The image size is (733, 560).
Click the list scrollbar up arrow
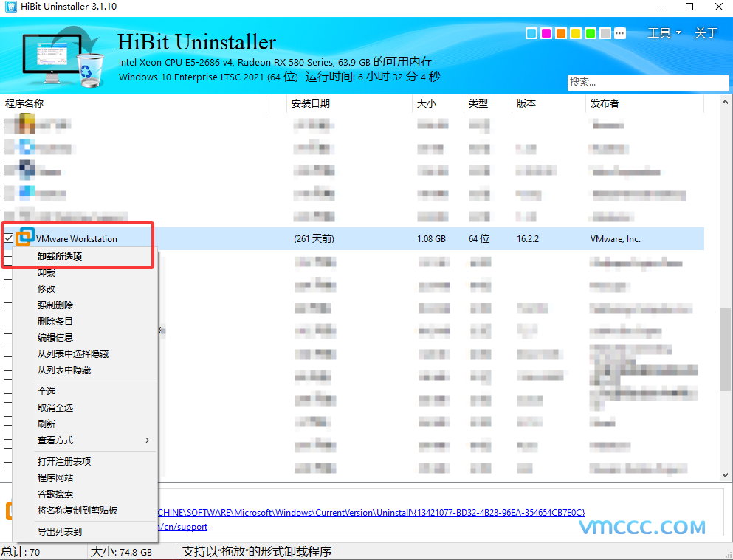(x=725, y=102)
